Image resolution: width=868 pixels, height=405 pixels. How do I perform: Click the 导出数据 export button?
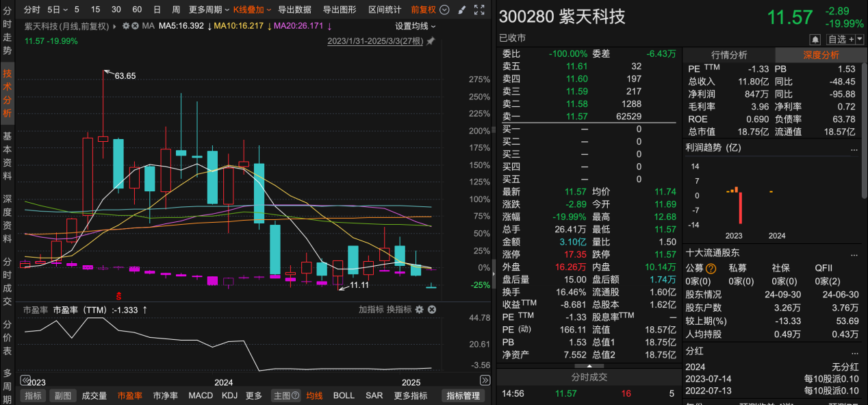pos(294,10)
